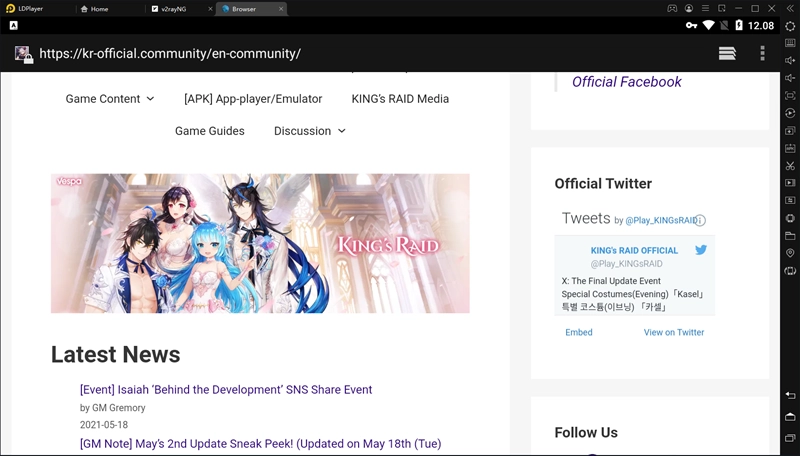Viewport: 800px width, 456px height.
Task: Click KING's RAID OFFICIAL tweet author name
Action: (x=634, y=250)
